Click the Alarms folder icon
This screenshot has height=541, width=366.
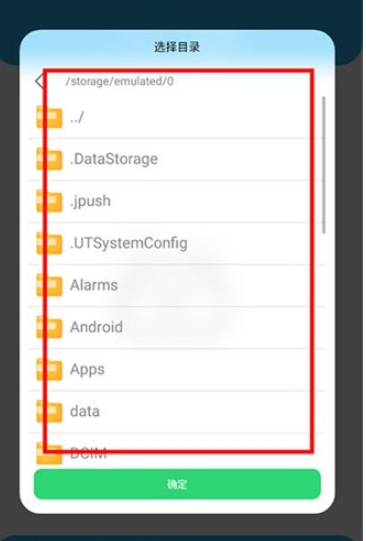click(49, 285)
